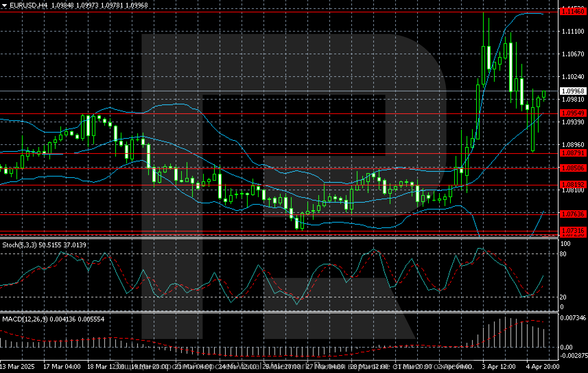Click the 1.08506 red level price tag
This screenshot has height=373, width=588.
point(573,168)
